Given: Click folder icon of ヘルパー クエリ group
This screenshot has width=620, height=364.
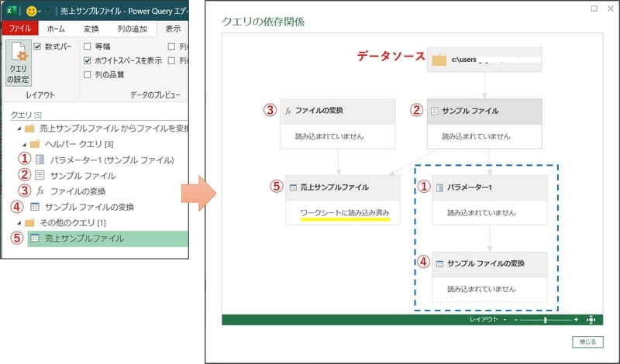Looking at the screenshot, I should pos(35,144).
